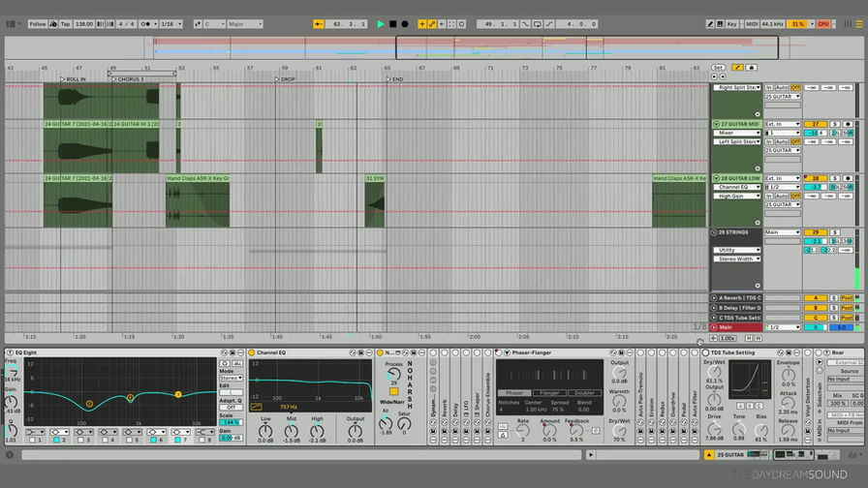Jump to the ROLL IN locator
The width and height of the screenshot is (868, 488).
pyautogui.click(x=73, y=79)
